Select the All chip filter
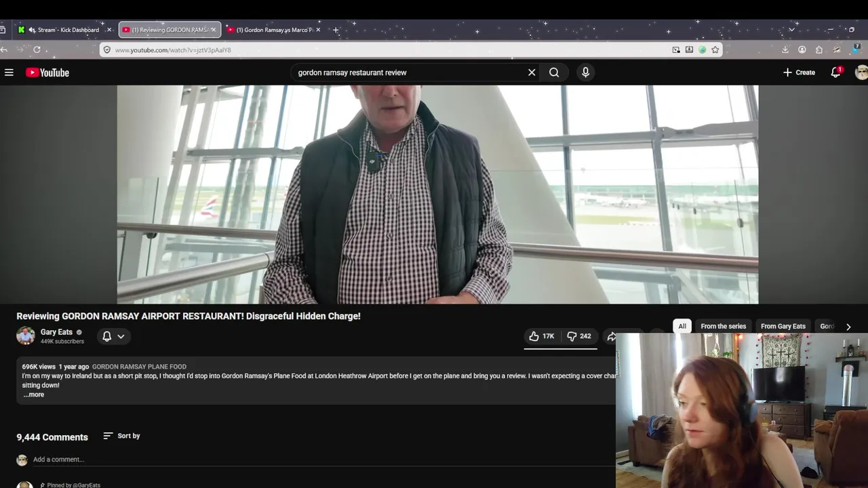 (682, 326)
